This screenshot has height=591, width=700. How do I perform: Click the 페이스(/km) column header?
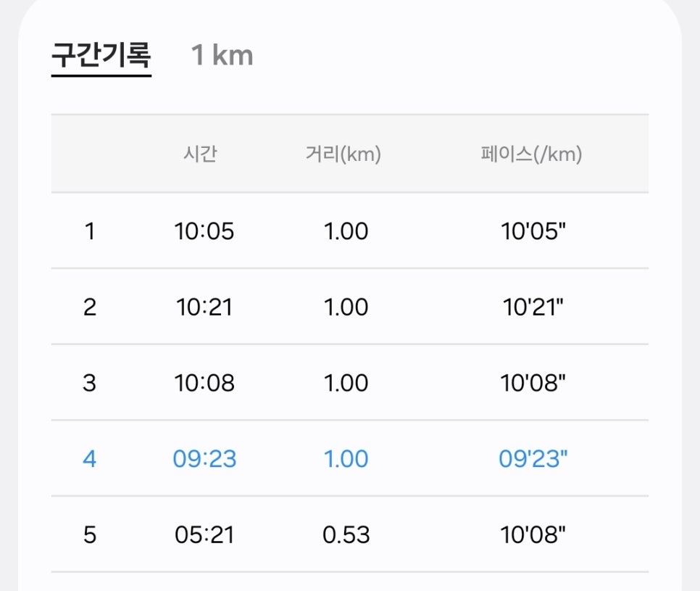(x=531, y=154)
